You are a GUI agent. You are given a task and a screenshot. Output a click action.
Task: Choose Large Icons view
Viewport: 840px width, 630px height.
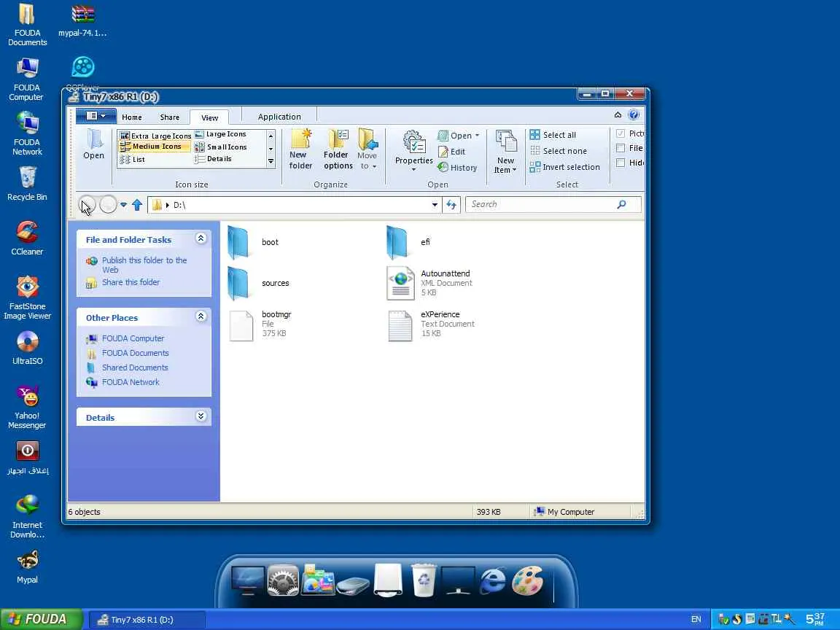tap(221, 134)
